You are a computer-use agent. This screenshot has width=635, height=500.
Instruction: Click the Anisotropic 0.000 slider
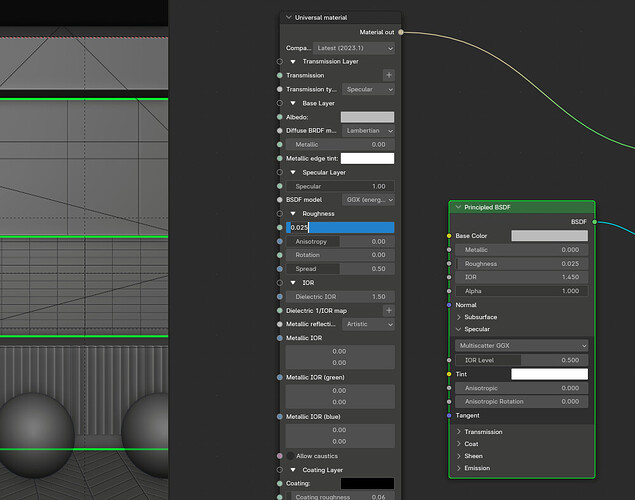(522, 388)
